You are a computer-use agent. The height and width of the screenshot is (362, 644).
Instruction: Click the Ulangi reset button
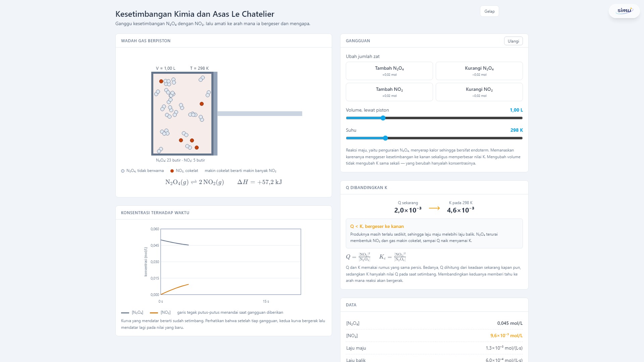[513, 41]
